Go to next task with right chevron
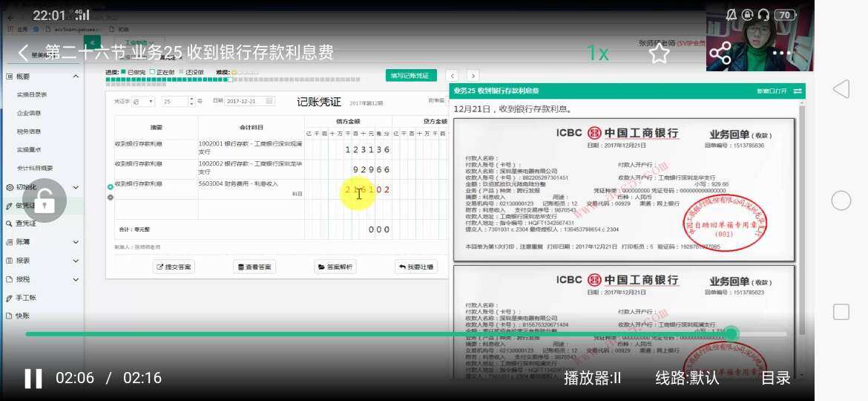 pyautogui.click(x=472, y=75)
